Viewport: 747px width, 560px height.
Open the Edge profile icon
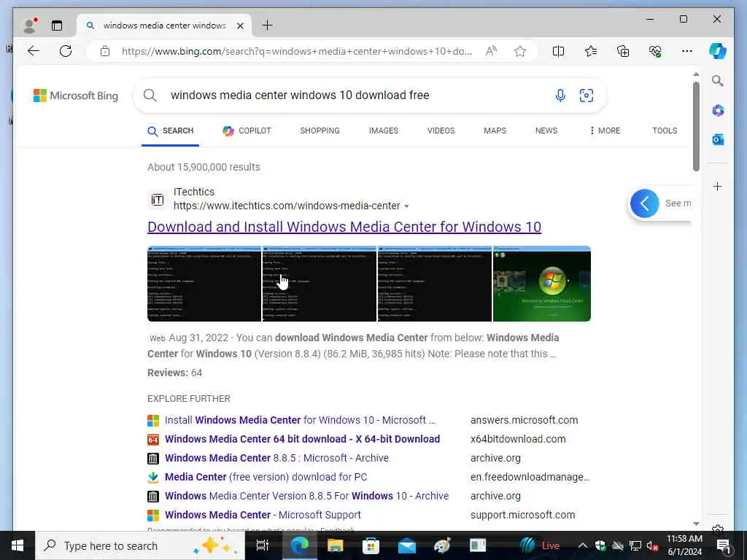(x=30, y=26)
